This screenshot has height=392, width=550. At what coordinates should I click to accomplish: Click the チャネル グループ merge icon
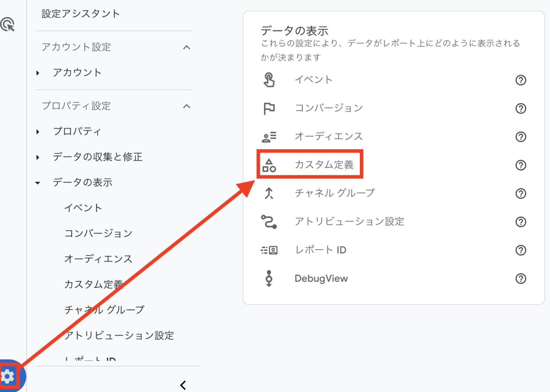tap(269, 193)
